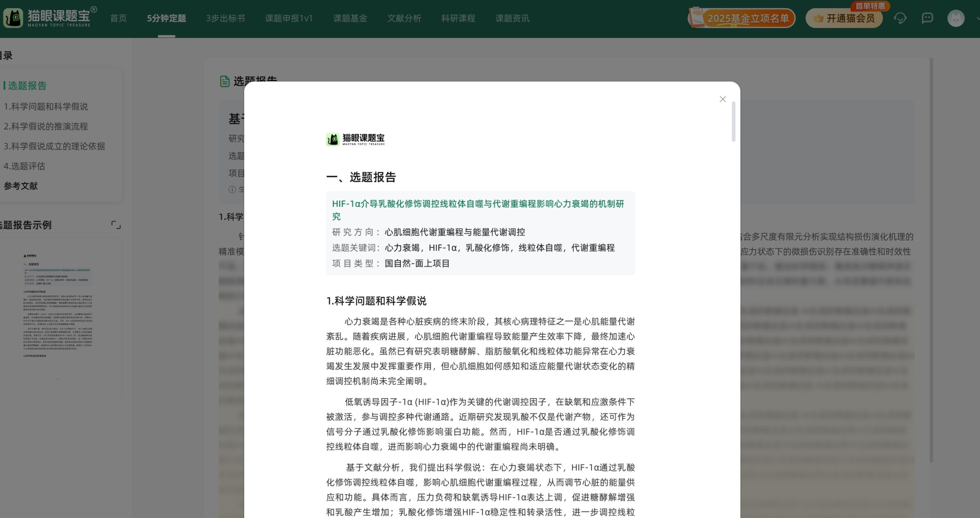Open the chat feedback icon in top bar
This screenshot has width=980, height=518.
[927, 18]
